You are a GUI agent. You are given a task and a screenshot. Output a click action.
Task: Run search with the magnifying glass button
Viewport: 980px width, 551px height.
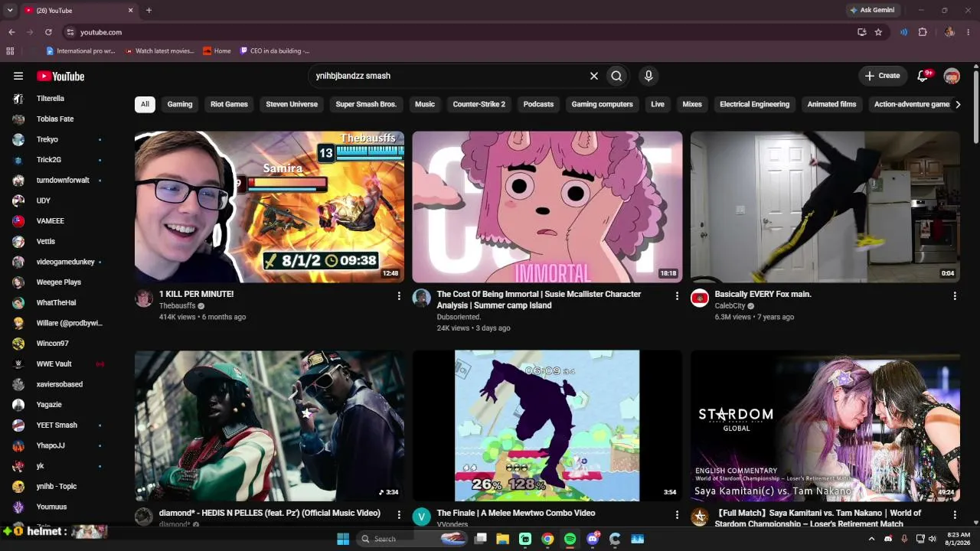pyautogui.click(x=616, y=76)
